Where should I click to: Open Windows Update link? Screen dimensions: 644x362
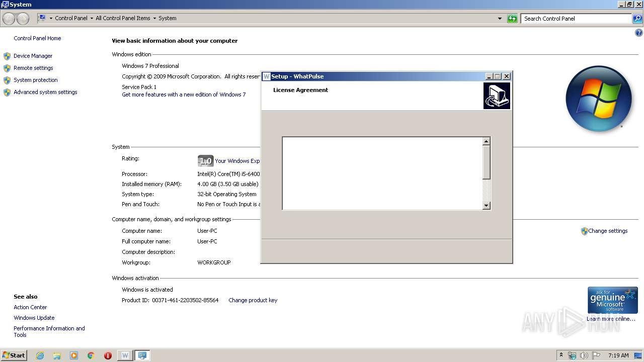(x=34, y=318)
